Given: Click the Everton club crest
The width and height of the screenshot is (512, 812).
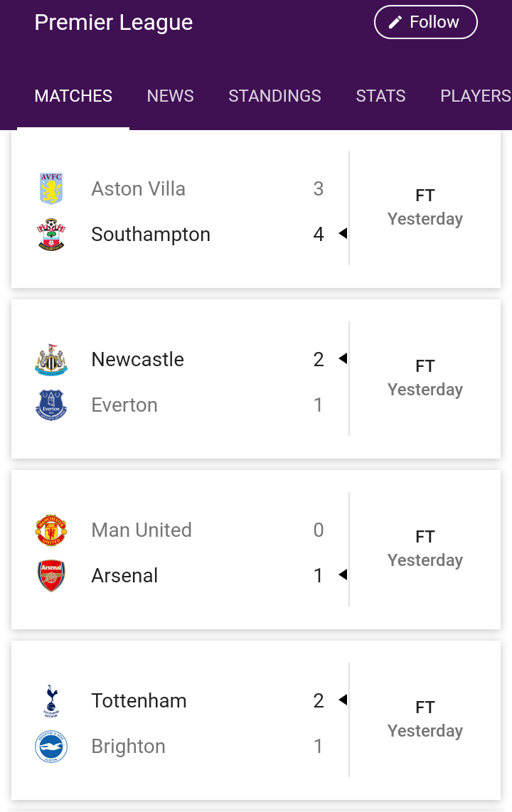Looking at the screenshot, I should click(x=51, y=405).
